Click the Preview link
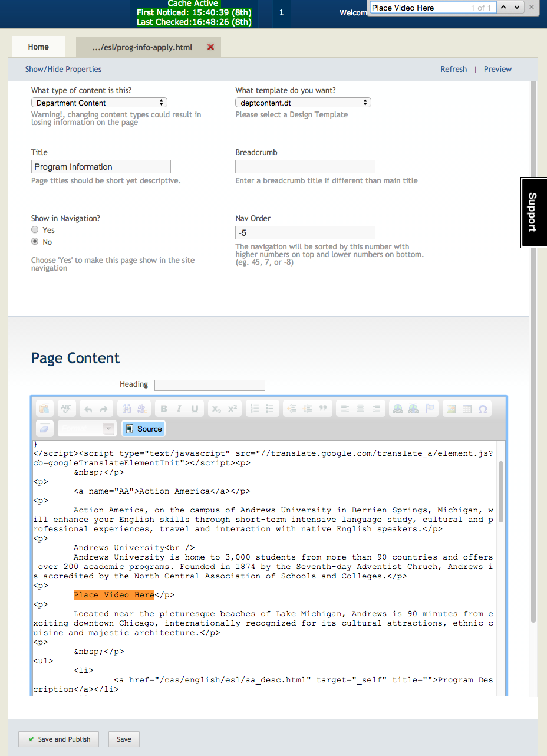The image size is (547, 756). (x=497, y=69)
